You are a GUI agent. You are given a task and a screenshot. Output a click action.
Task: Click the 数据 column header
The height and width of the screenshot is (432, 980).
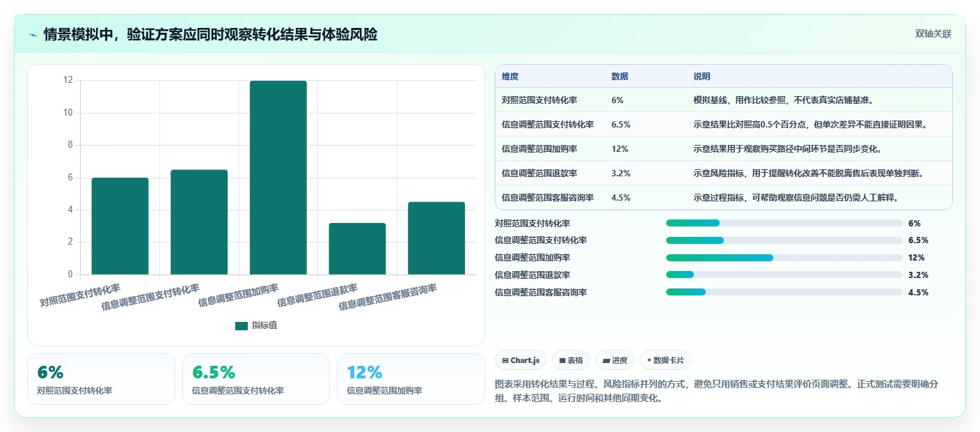click(619, 77)
